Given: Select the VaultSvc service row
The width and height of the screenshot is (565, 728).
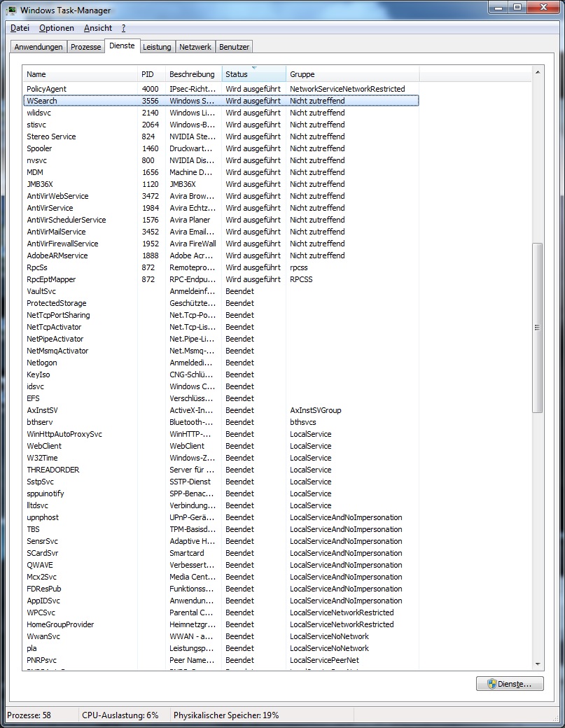Looking at the screenshot, I should click(x=221, y=292).
